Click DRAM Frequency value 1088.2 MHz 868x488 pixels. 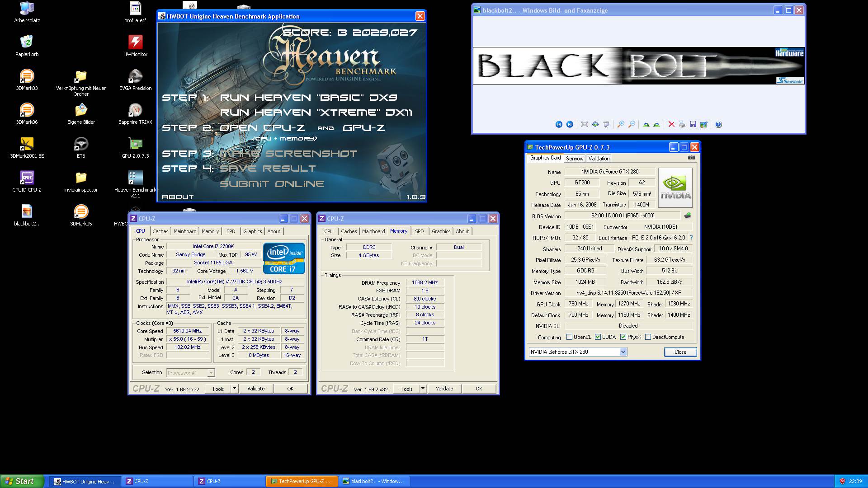(x=425, y=282)
